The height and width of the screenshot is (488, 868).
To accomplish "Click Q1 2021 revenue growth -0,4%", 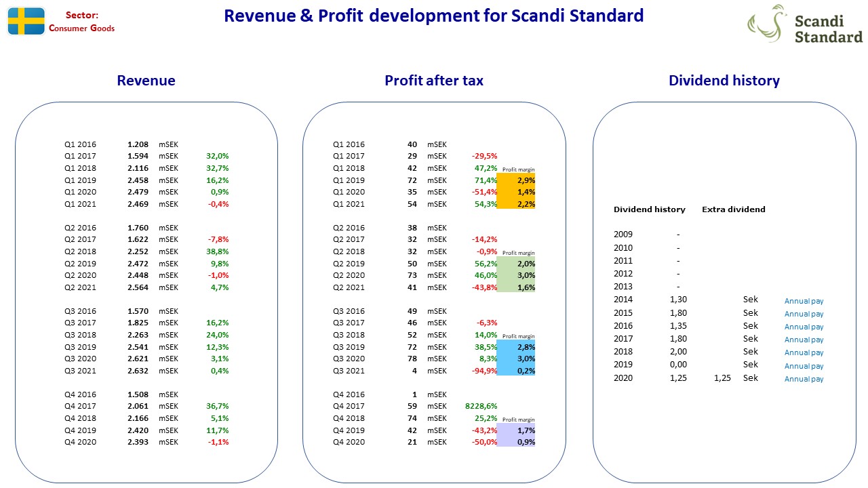I will click(x=217, y=204).
